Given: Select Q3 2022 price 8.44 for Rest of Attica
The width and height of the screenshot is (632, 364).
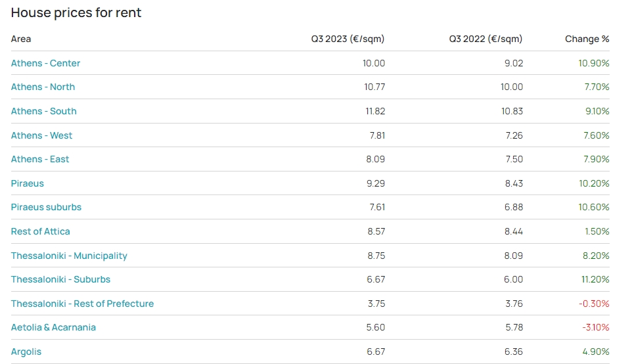Looking at the screenshot, I should [x=514, y=231].
